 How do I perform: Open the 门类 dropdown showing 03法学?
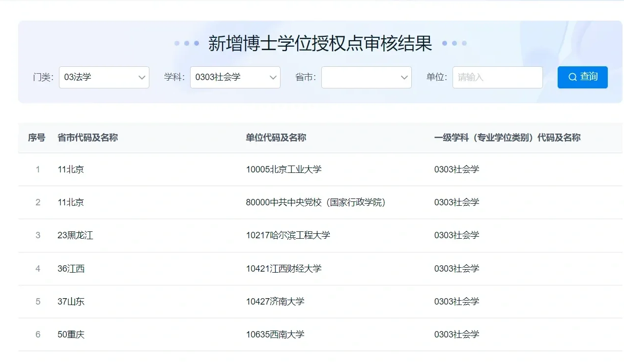click(x=104, y=77)
